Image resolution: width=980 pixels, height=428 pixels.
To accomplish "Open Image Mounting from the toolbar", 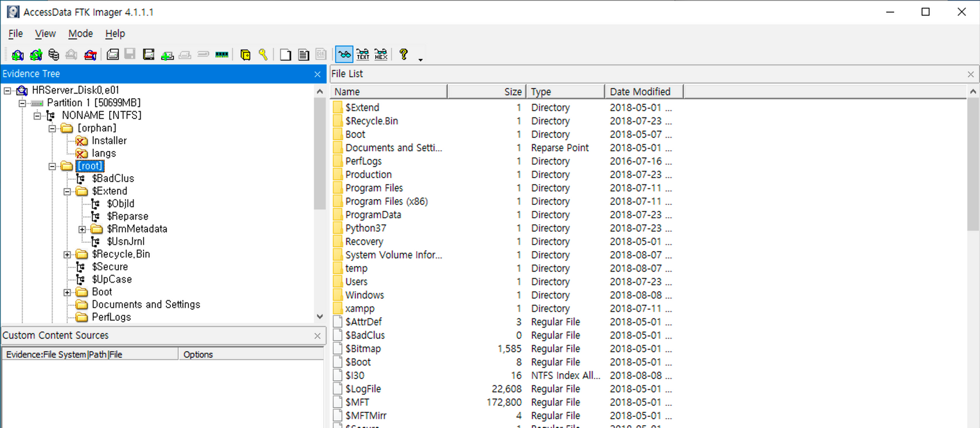I will click(54, 55).
